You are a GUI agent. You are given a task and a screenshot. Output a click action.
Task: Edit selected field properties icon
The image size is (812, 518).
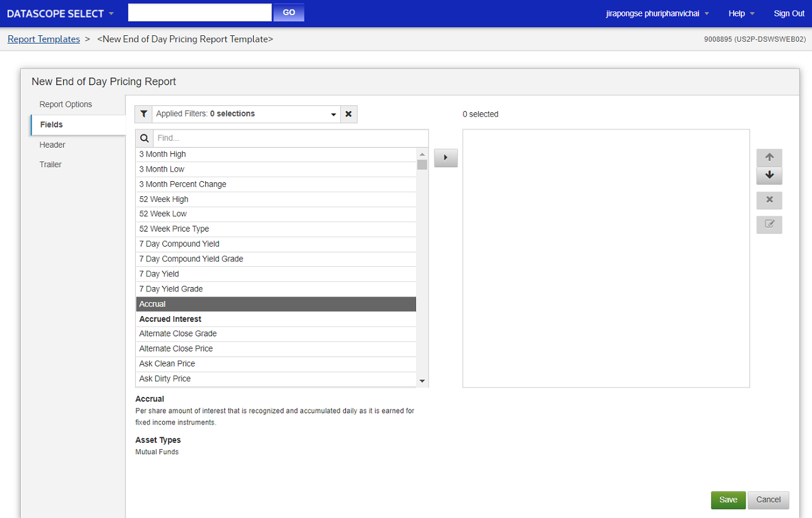point(769,224)
